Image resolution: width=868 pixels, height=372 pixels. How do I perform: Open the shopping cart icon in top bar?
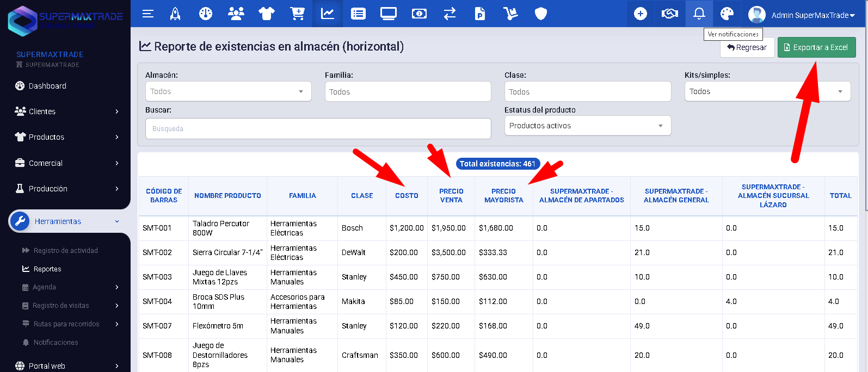click(297, 14)
